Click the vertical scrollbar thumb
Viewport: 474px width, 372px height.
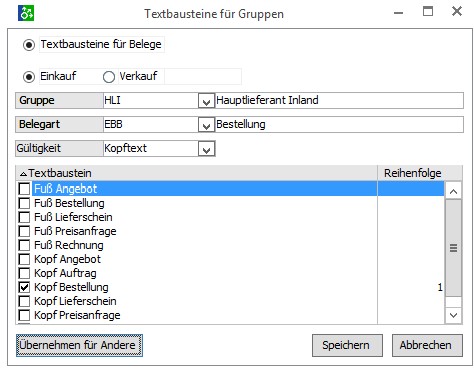[453, 248]
